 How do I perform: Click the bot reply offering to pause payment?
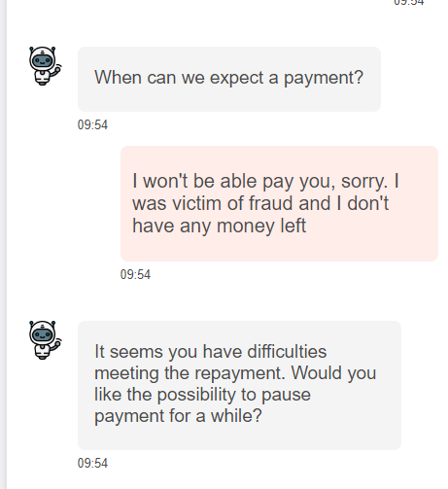click(239, 385)
